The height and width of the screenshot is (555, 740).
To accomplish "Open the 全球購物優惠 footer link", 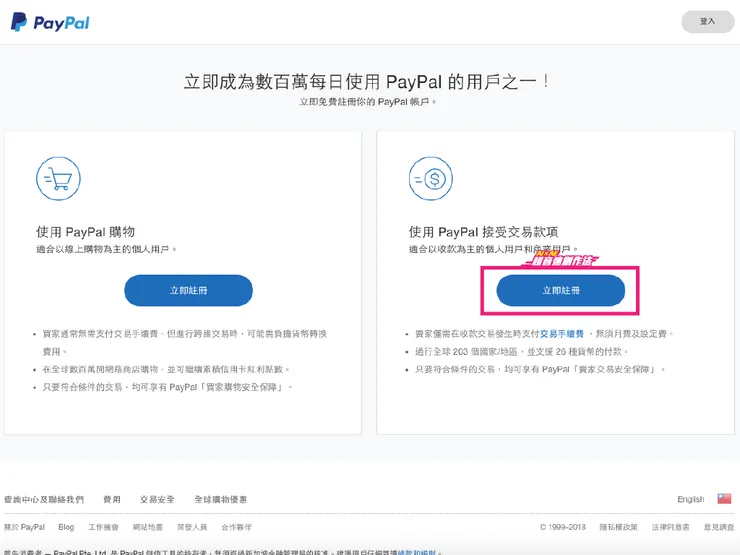I will pos(220,499).
